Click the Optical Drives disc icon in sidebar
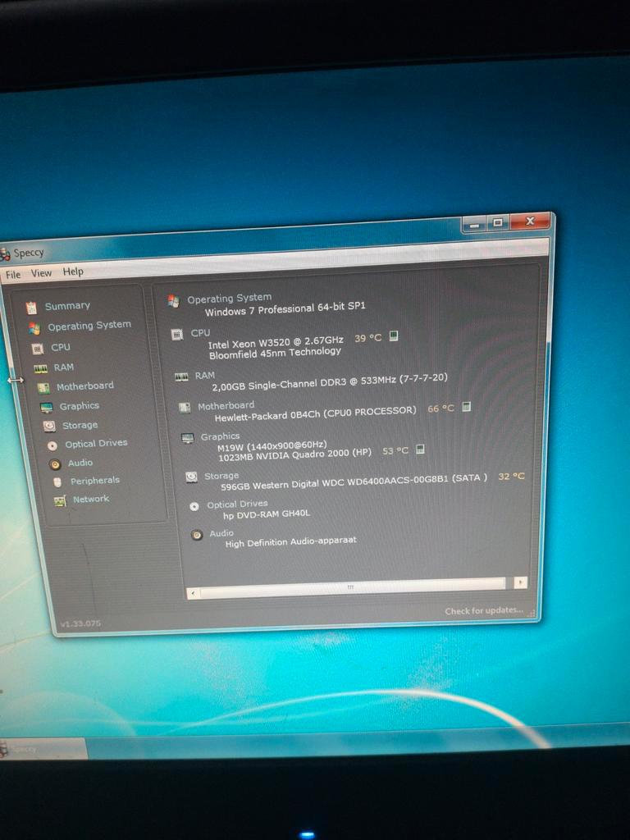 click(52, 445)
